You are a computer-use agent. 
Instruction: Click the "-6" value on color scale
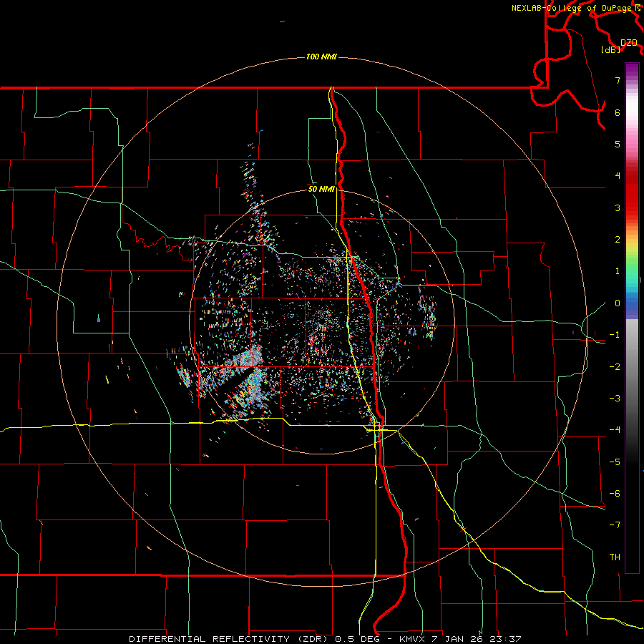pos(615,494)
